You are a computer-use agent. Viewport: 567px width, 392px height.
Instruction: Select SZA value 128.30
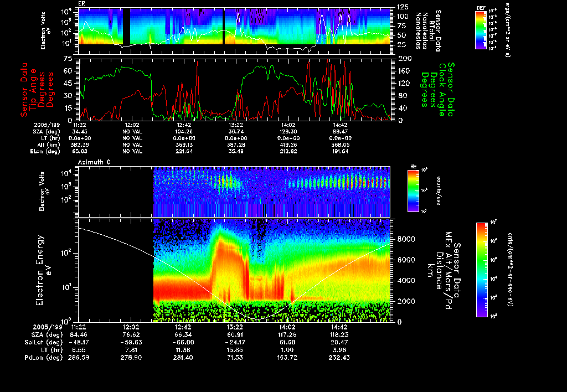pos(288,132)
